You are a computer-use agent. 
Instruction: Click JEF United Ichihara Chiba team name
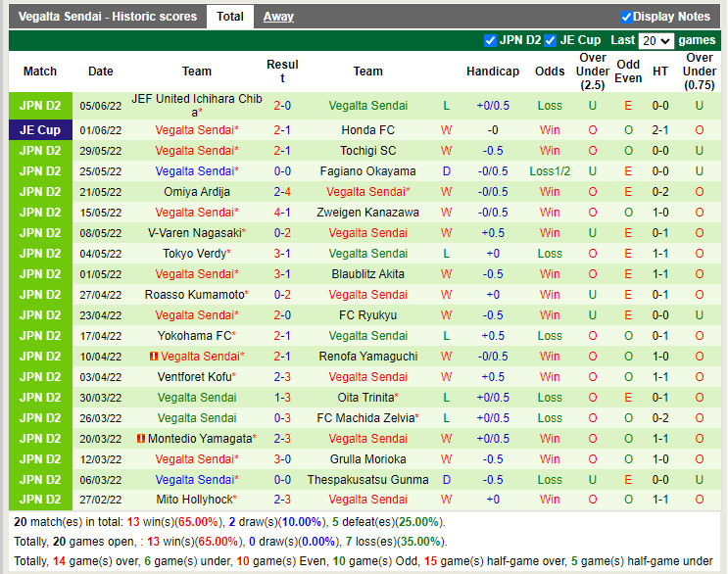197,106
